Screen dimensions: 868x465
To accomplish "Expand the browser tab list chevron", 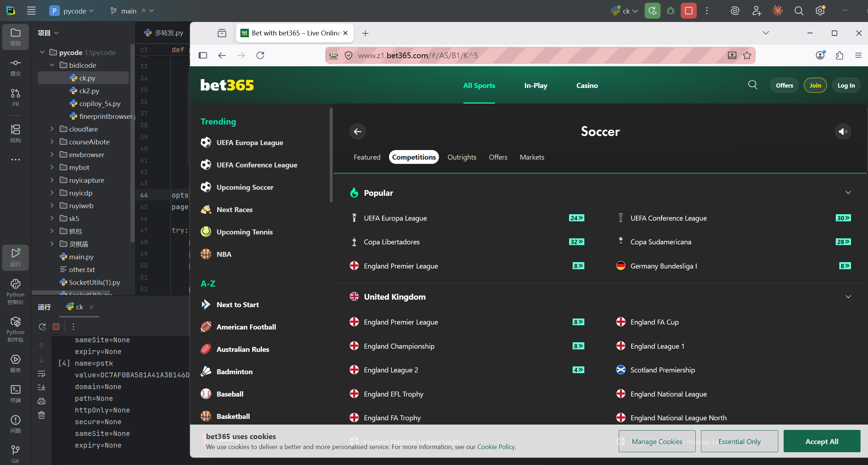I will coord(766,33).
